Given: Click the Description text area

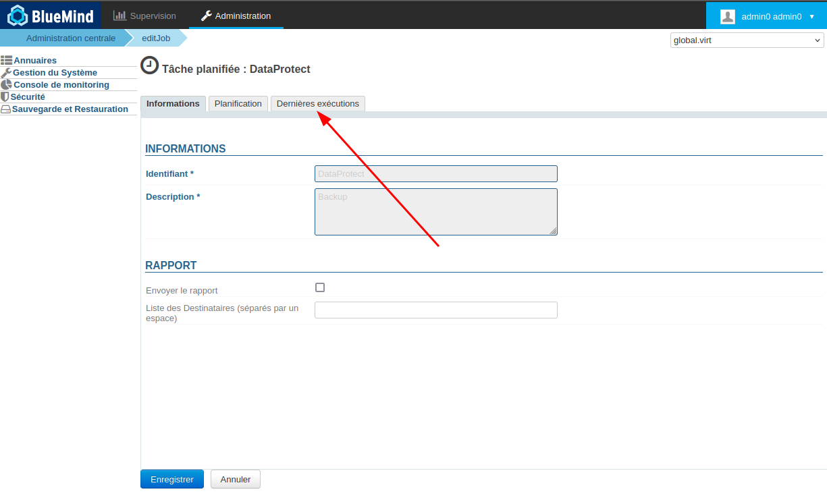Looking at the screenshot, I should coord(435,212).
